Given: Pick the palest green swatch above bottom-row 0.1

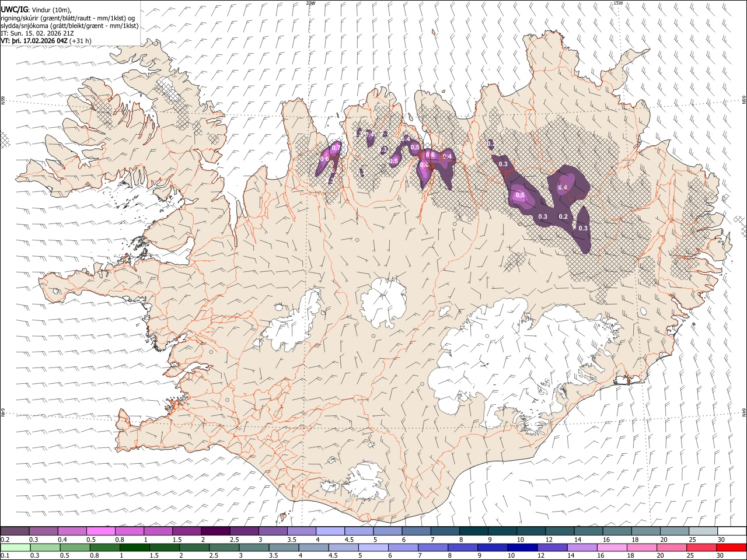Looking at the screenshot, I should [15, 548].
